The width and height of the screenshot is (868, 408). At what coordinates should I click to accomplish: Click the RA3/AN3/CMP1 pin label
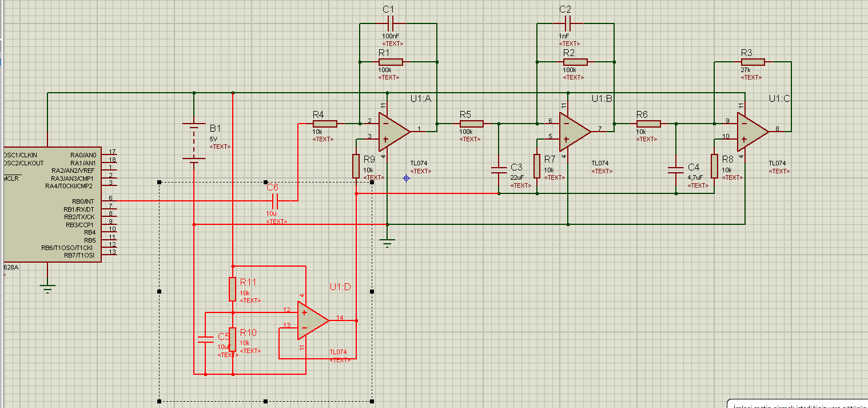(72, 178)
